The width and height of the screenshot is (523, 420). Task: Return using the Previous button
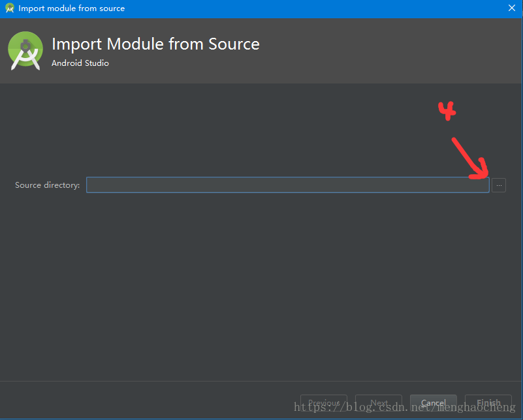coord(324,403)
